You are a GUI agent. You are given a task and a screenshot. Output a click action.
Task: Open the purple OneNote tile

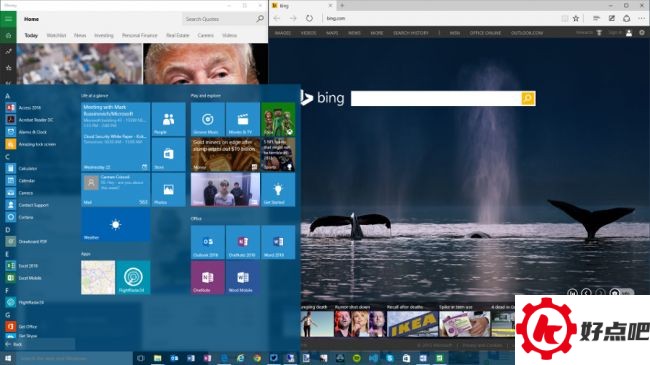(208, 277)
